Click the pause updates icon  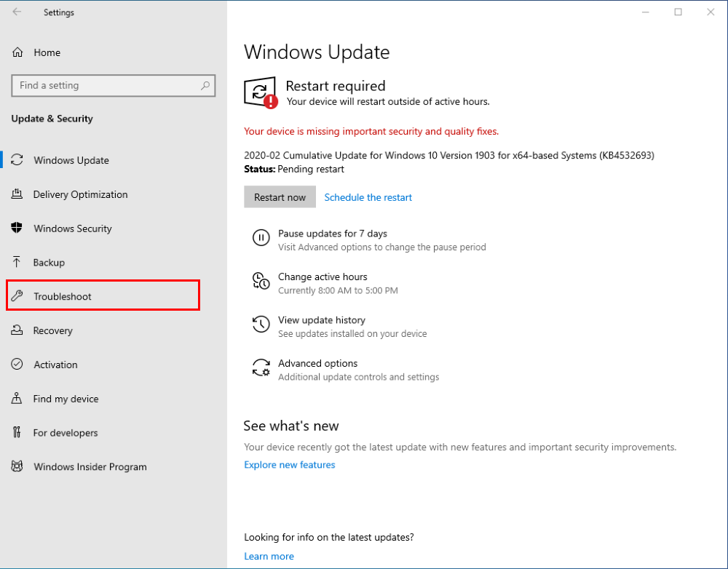point(261,238)
